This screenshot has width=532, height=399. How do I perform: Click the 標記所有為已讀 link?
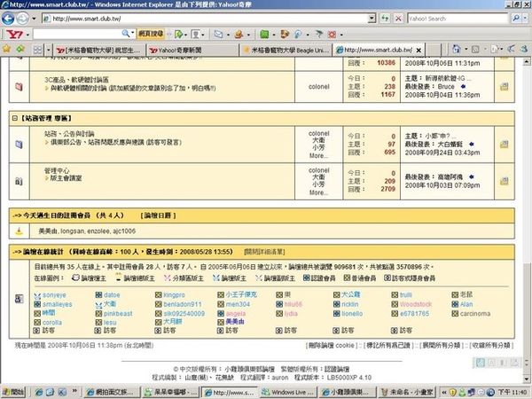tap(389, 346)
